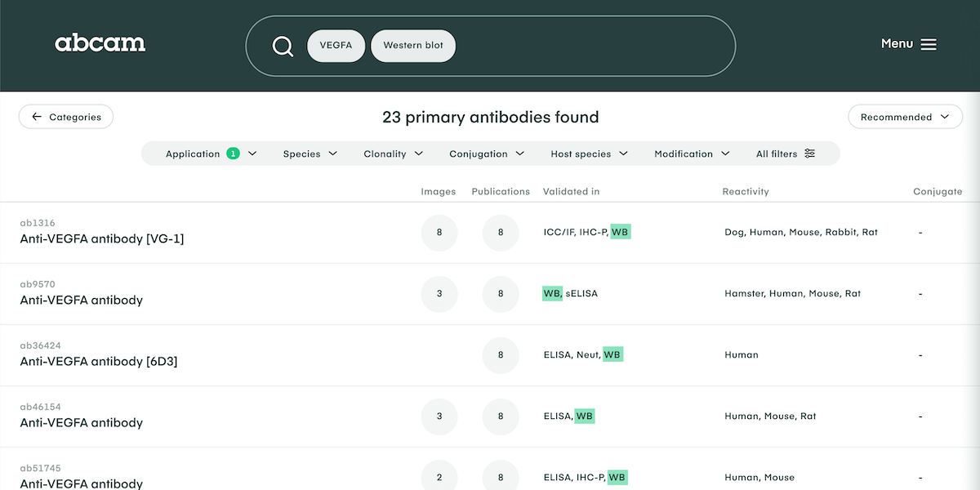980x490 pixels.
Task: Click images count badge for ab46154
Action: pos(439,416)
